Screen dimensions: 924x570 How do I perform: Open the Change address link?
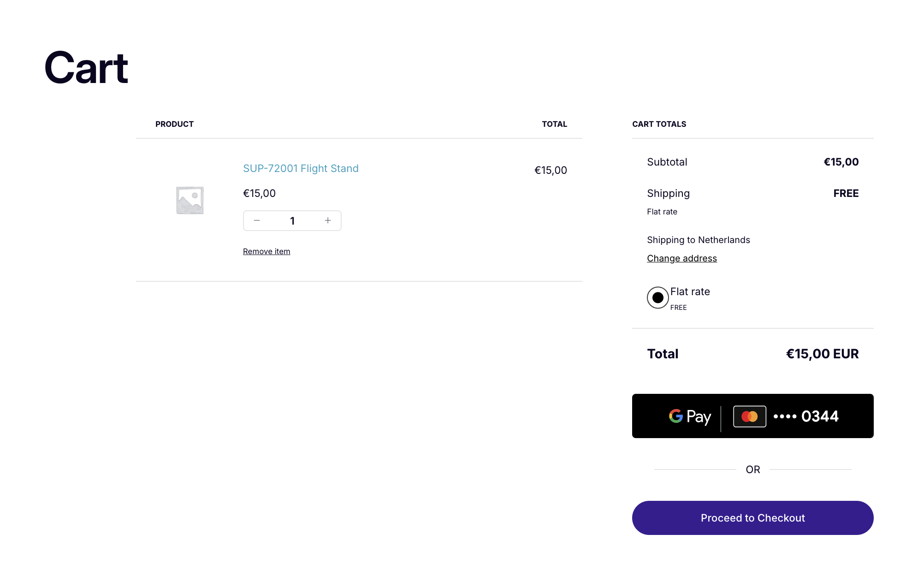(682, 258)
